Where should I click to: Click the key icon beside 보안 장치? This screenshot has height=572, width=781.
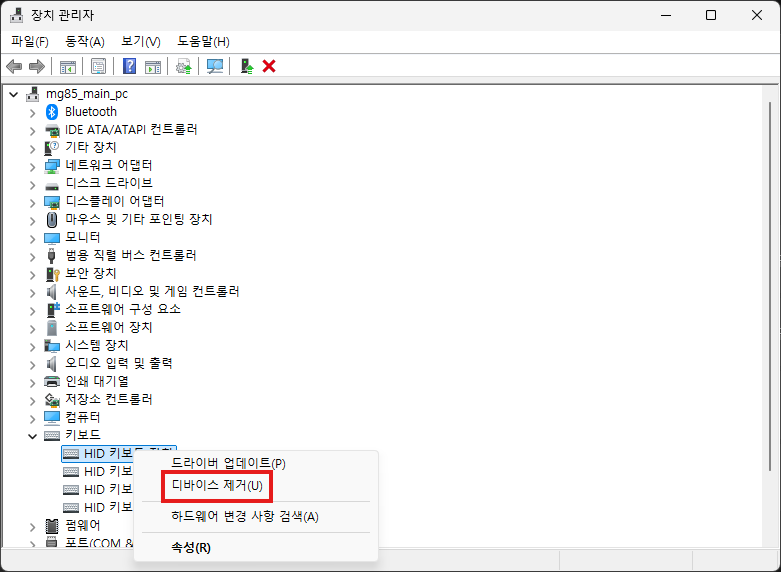click(52, 274)
